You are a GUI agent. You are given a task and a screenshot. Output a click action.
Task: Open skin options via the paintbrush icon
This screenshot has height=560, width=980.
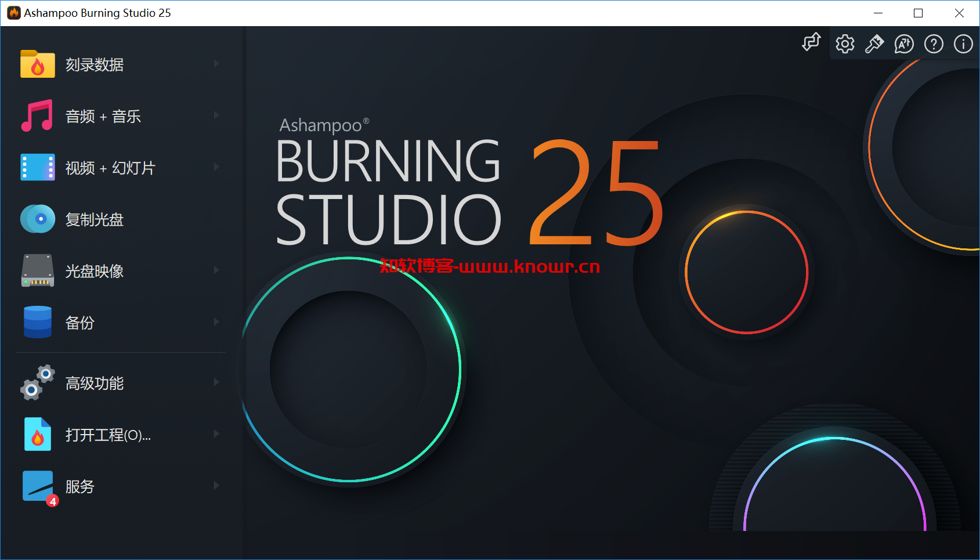pos(874,44)
